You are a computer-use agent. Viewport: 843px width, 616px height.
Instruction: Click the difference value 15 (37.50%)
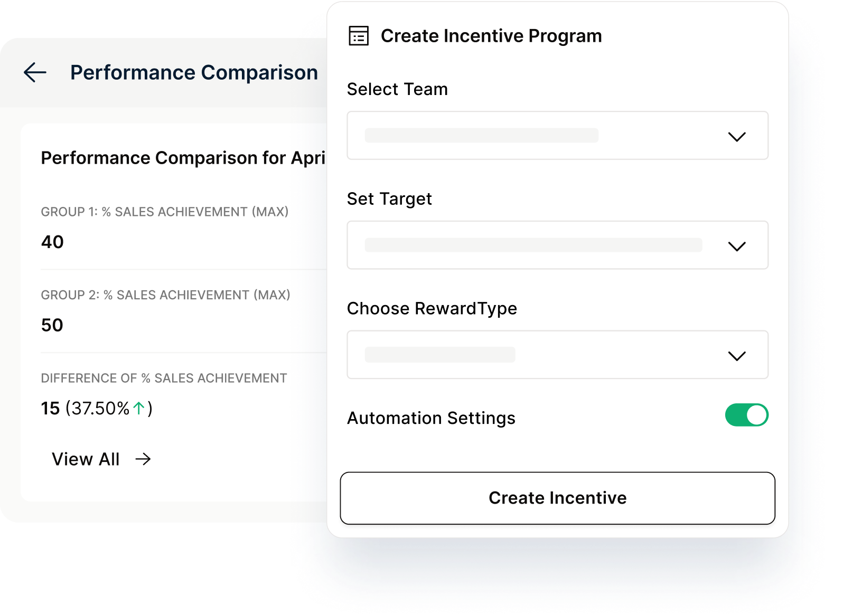pyautogui.click(x=97, y=408)
